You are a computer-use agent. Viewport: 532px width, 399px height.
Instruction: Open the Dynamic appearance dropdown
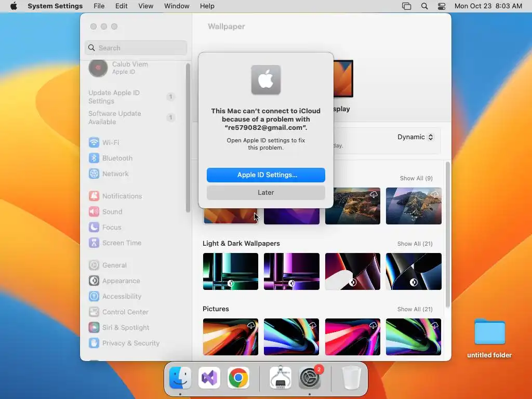point(415,137)
